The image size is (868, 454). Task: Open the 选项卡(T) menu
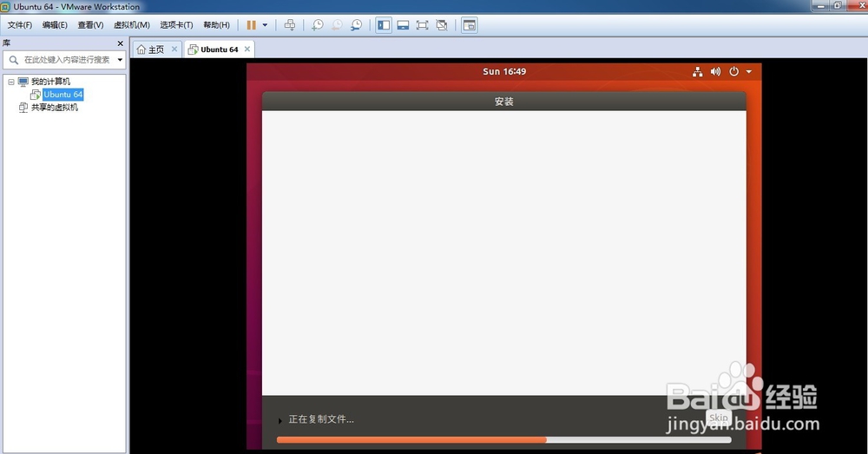[x=176, y=25]
